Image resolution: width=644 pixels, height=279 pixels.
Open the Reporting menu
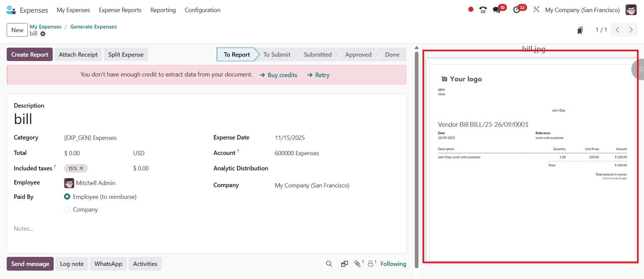(163, 10)
